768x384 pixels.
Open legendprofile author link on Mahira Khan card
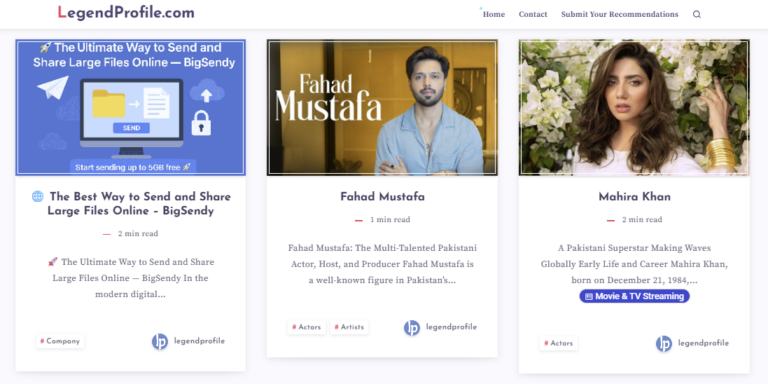[703, 343]
